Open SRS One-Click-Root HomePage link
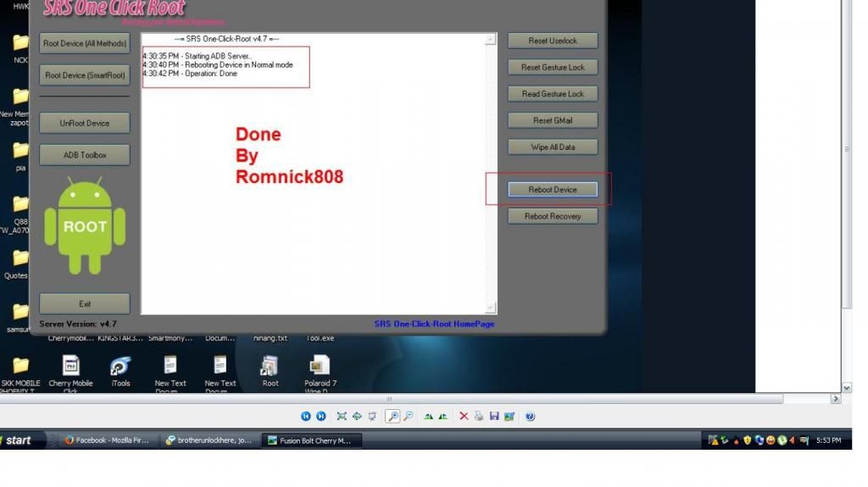 tap(434, 324)
